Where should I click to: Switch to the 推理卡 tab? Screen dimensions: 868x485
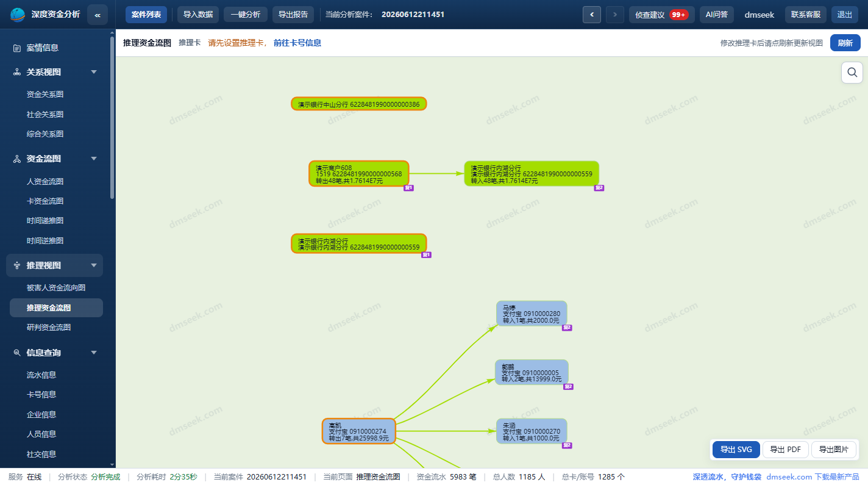pyautogui.click(x=190, y=43)
